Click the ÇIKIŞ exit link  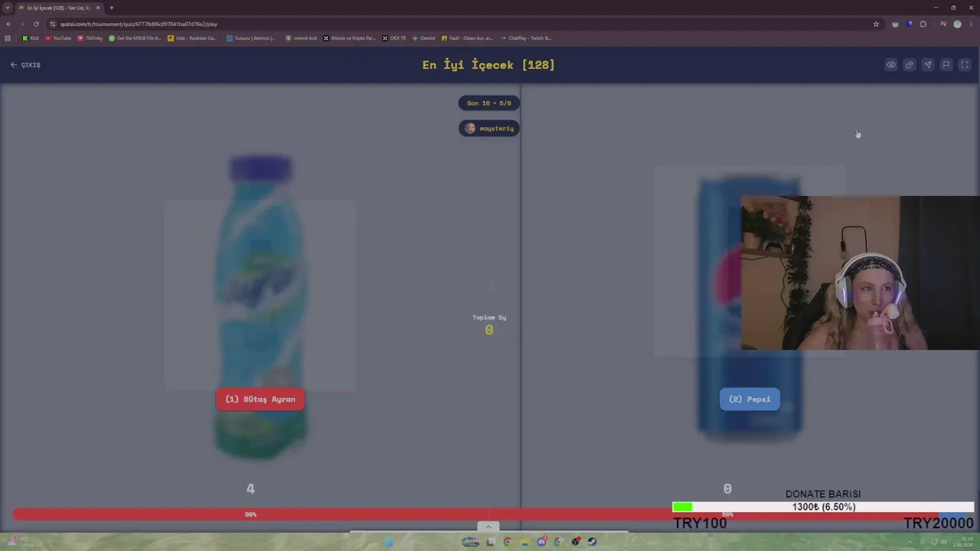coord(25,65)
